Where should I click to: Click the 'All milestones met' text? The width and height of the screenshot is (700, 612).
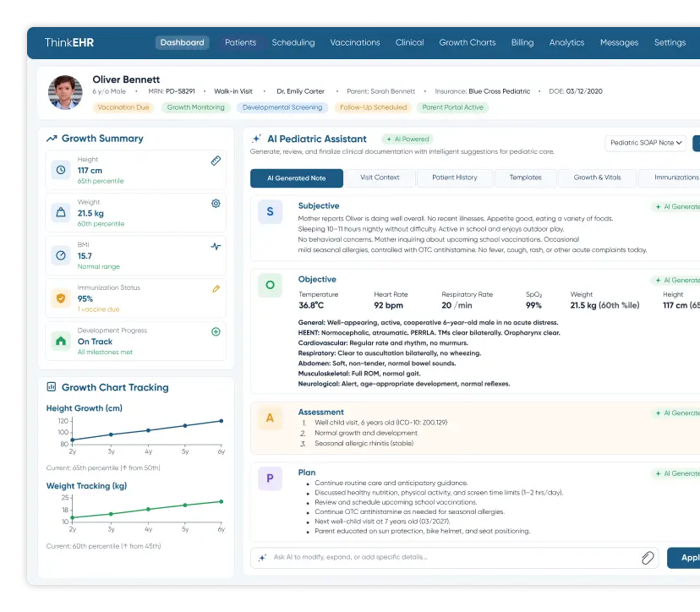[x=105, y=352]
